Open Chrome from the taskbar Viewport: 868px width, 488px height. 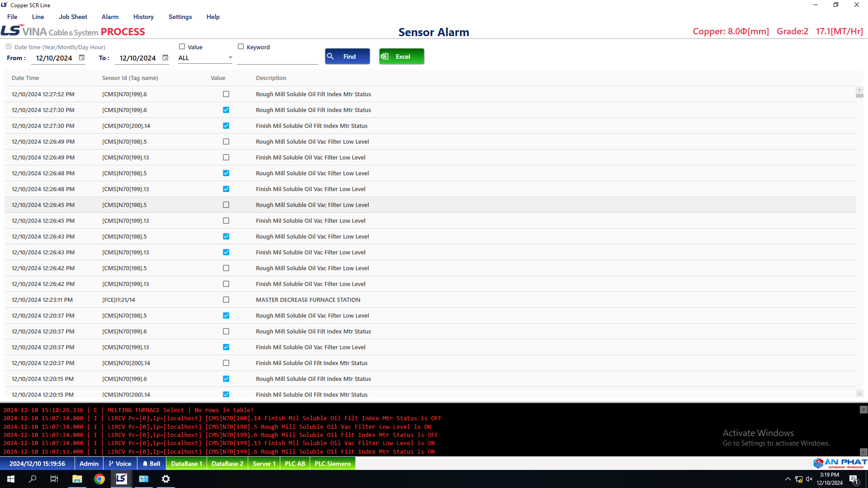click(x=99, y=479)
